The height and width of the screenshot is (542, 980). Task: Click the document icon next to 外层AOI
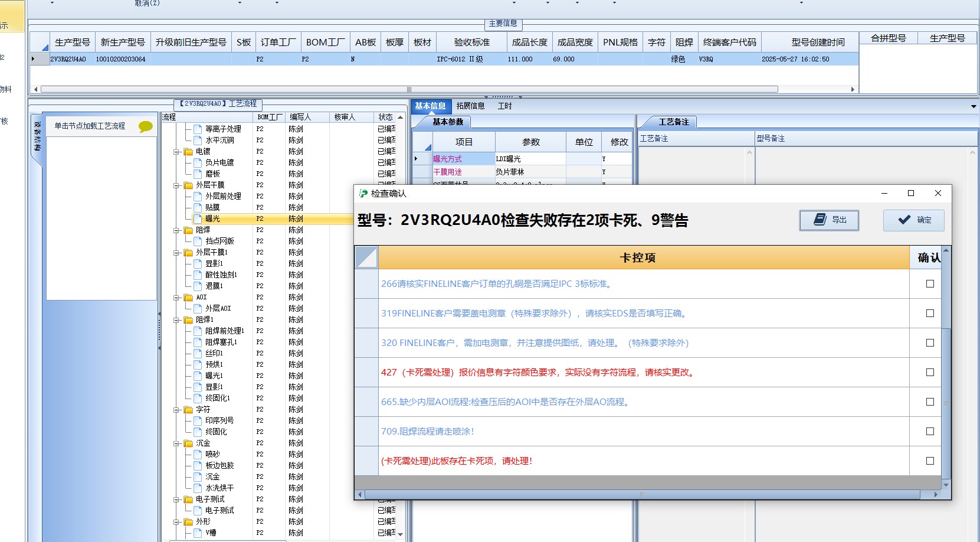[x=198, y=308]
